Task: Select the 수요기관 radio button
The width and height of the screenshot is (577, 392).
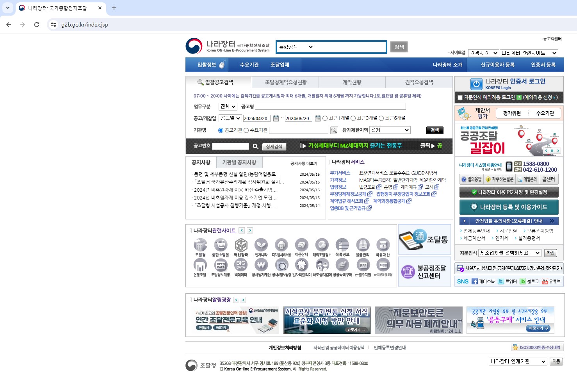Action: pos(246,130)
